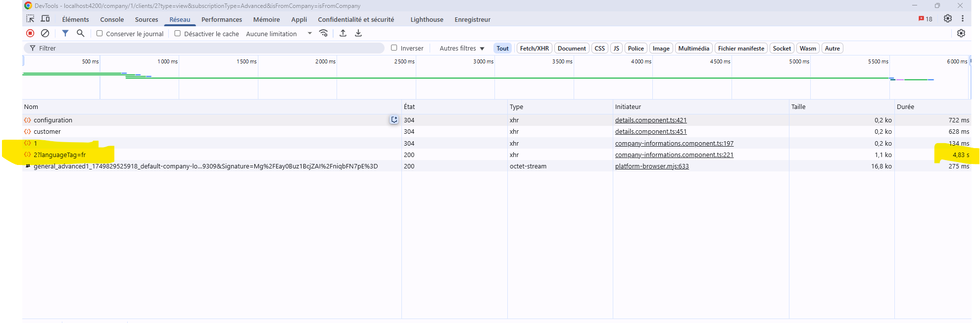This screenshot has width=980, height=323.
Task: Open network conditions wifi icon
Action: pos(324,33)
